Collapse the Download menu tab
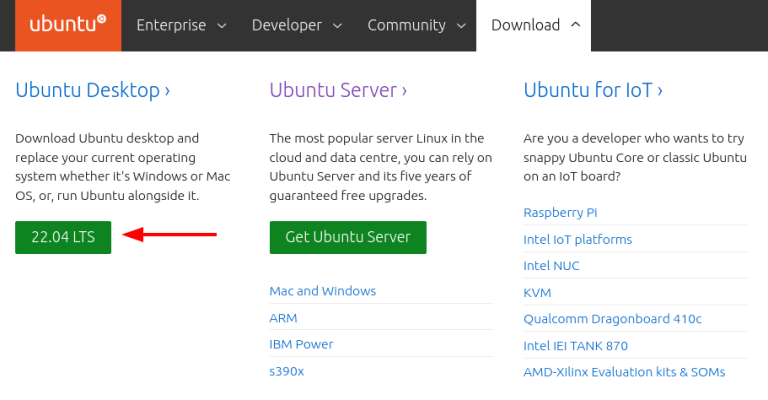The image size is (768, 400). pos(535,25)
